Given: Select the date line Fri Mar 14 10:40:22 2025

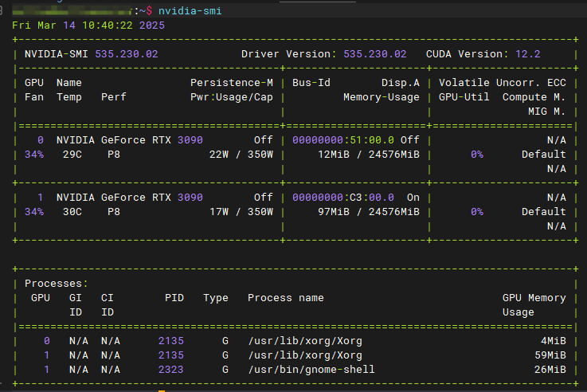Looking at the screenshot, I should [x=88, y=25].
